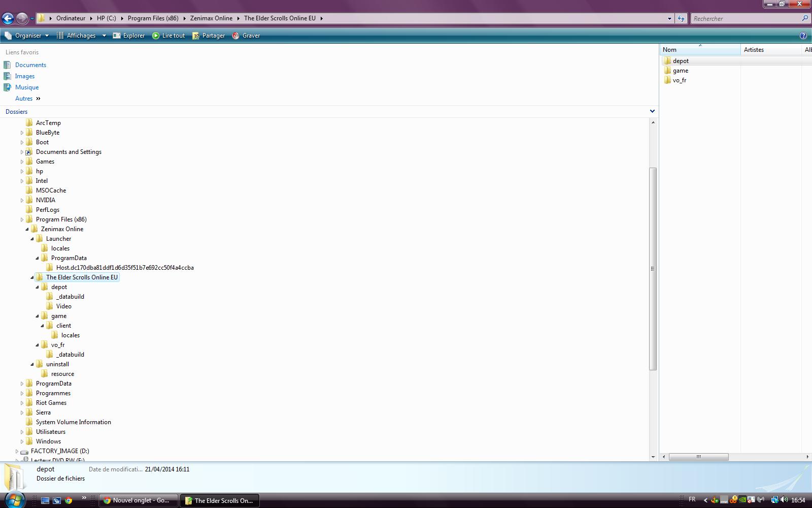Open the Organiser menu

27,36
